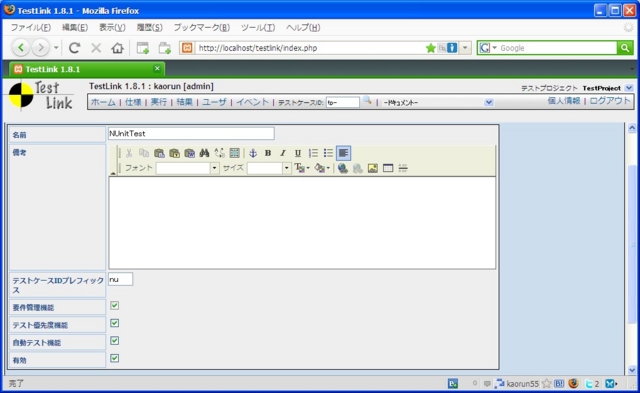Open the 仕様 link

133,102
